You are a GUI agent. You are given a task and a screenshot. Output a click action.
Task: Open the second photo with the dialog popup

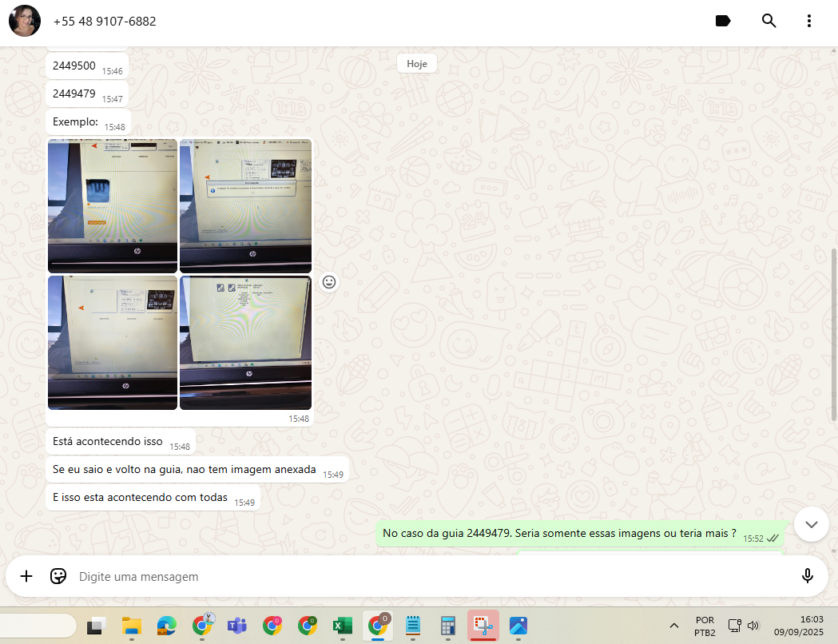coord(246,206)
